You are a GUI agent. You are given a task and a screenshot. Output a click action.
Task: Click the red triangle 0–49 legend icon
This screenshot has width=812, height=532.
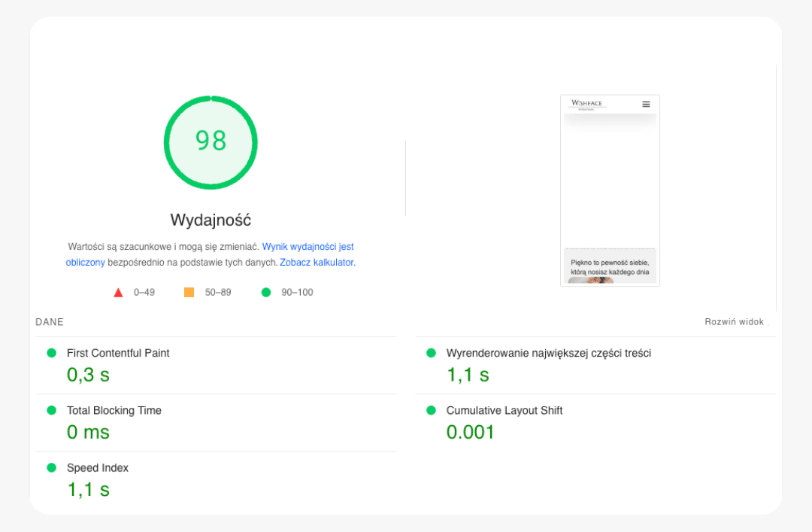(x=118, y=293)
